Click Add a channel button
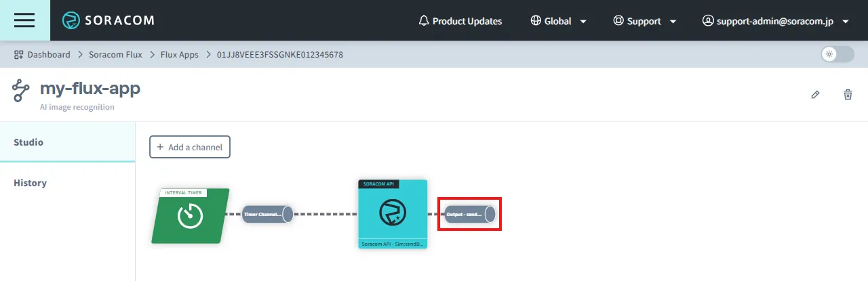 click(x=190, y=147)
